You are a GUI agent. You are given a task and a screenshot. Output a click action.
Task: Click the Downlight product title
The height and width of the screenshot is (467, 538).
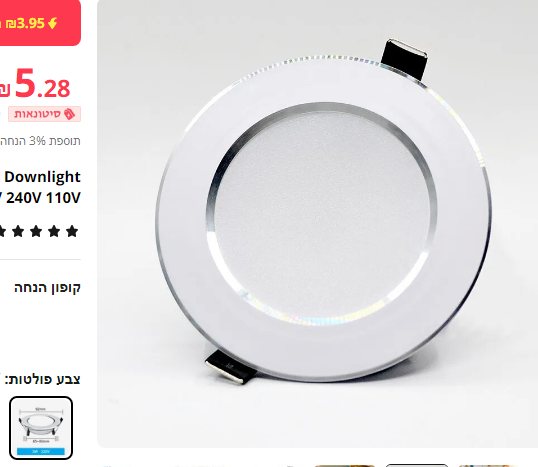tap(42, 177)
